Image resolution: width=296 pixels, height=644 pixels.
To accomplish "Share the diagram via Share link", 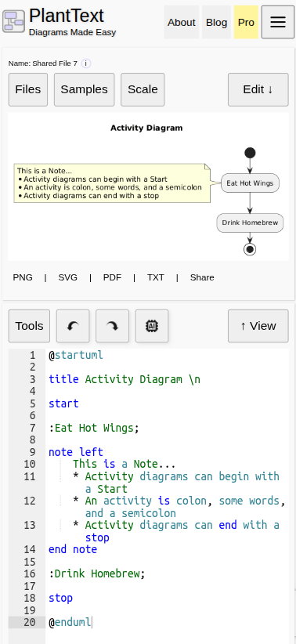I will (x=202, y=277).
